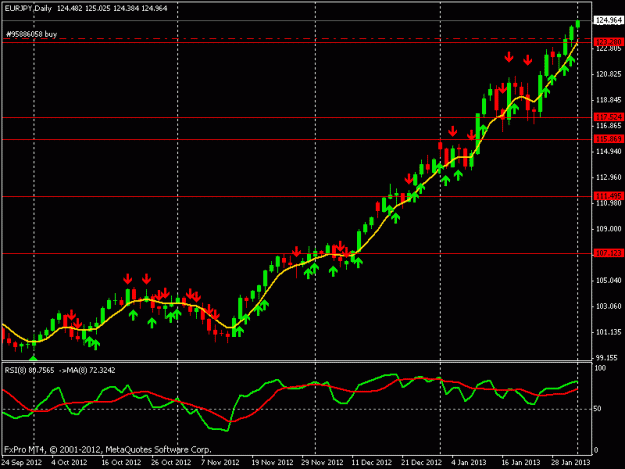Select the #95886058 buy order label
Image resolution: width=625 pixels, height=469 pixels.
pyautogui.click(x=31, y=34)
